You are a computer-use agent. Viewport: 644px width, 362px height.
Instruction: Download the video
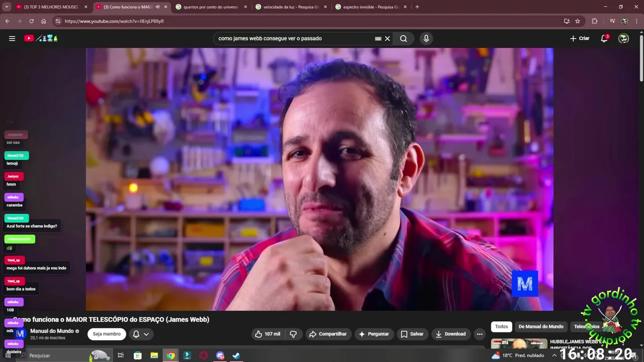[x=451, y=334]
